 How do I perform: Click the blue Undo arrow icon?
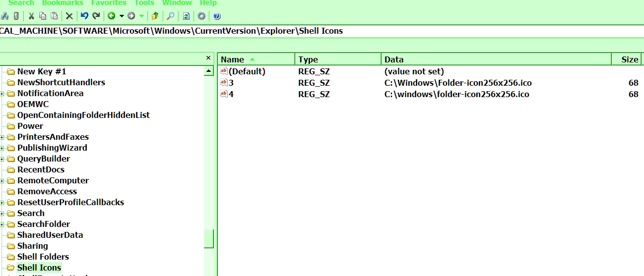[84, 16]
